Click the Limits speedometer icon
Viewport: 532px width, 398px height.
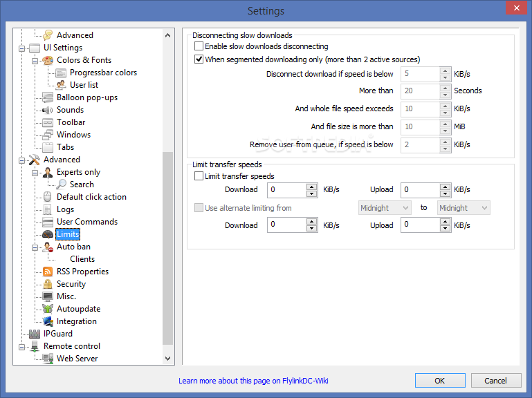pyautogui.click(x=48, y=234)
